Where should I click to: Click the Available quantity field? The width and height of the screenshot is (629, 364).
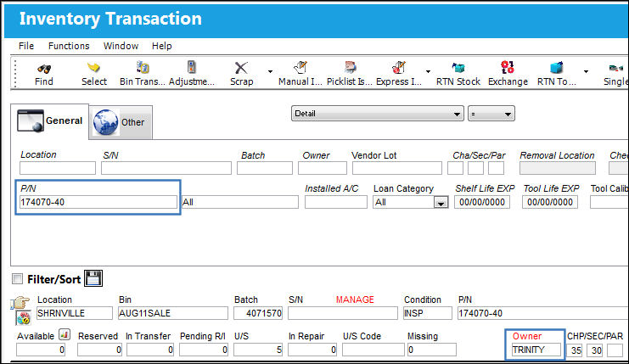coord(41,350)
